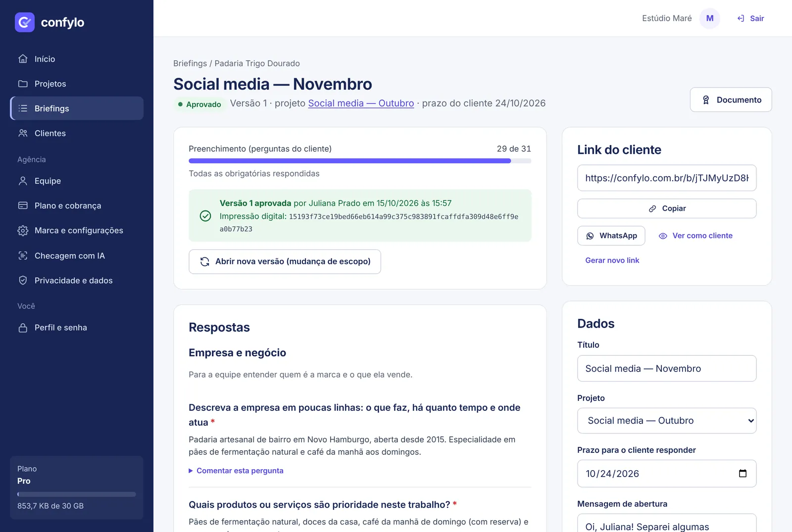This screenshot has width=792, height=532.
Task: Click the client link URL field
Action: 667,178
